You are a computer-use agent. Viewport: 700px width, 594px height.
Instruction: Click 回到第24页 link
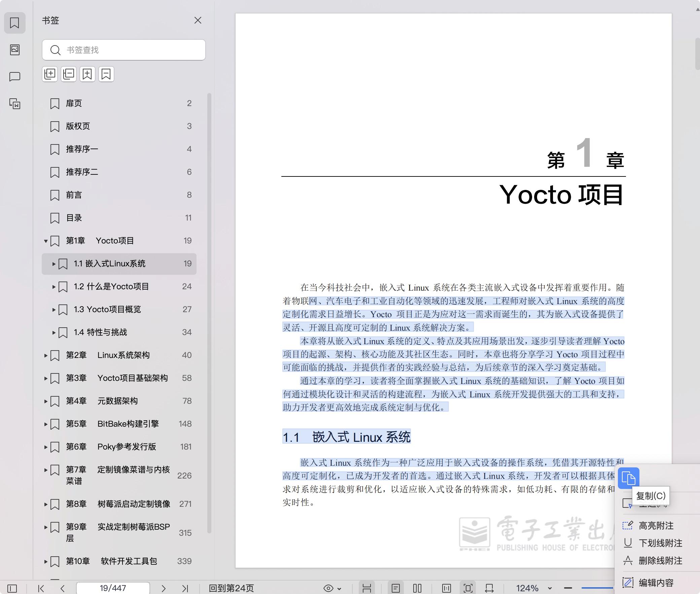point(231,588)
